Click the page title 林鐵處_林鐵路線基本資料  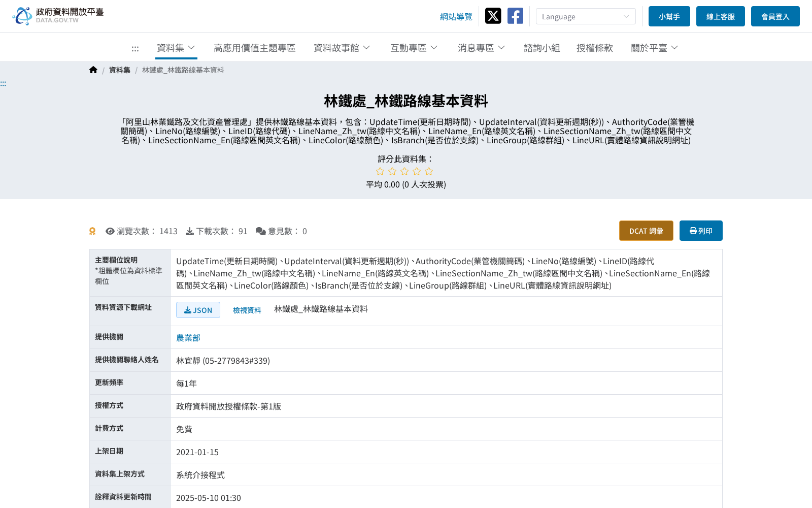coord(406,101)
